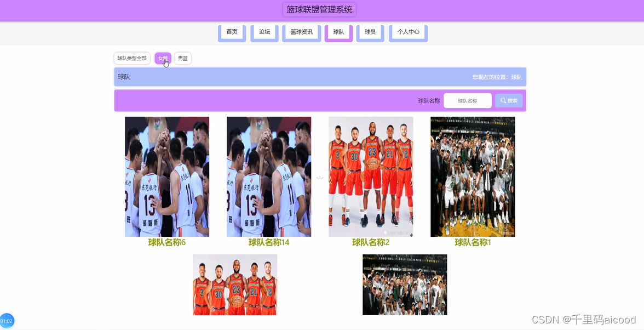Click the 首页 navigation tab
The width and height of the screenshot is (644, 330).
pos(232,32)
